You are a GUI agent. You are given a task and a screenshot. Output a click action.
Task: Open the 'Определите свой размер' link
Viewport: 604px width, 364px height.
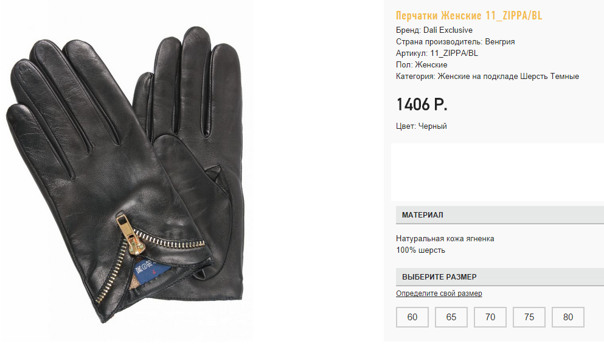[439, 293]
